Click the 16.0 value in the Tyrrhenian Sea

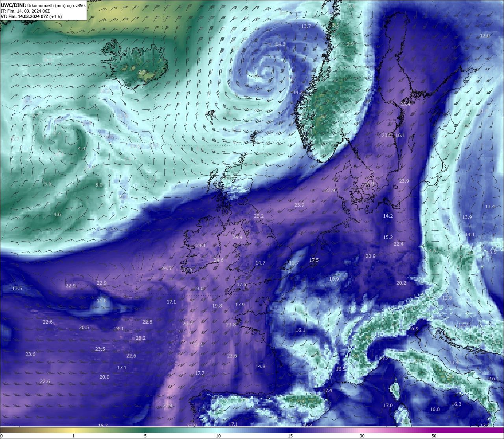435,409
